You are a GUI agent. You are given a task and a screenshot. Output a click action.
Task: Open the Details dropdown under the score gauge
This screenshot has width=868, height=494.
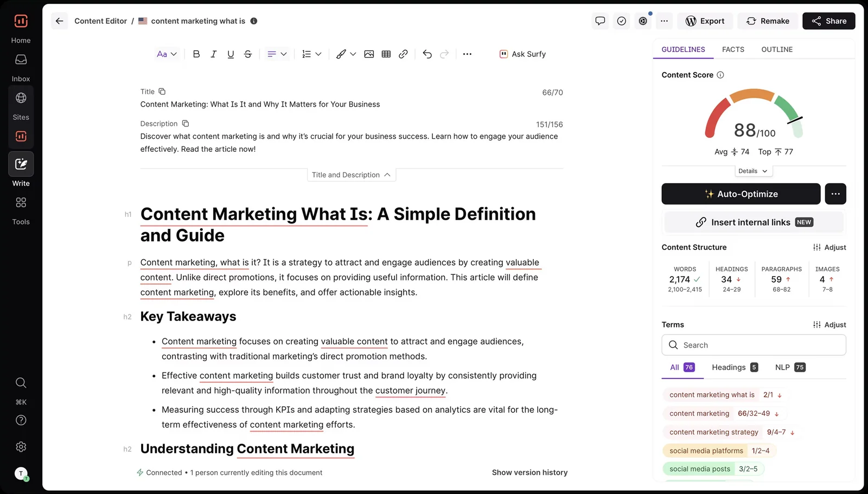[x=753, y=171]
